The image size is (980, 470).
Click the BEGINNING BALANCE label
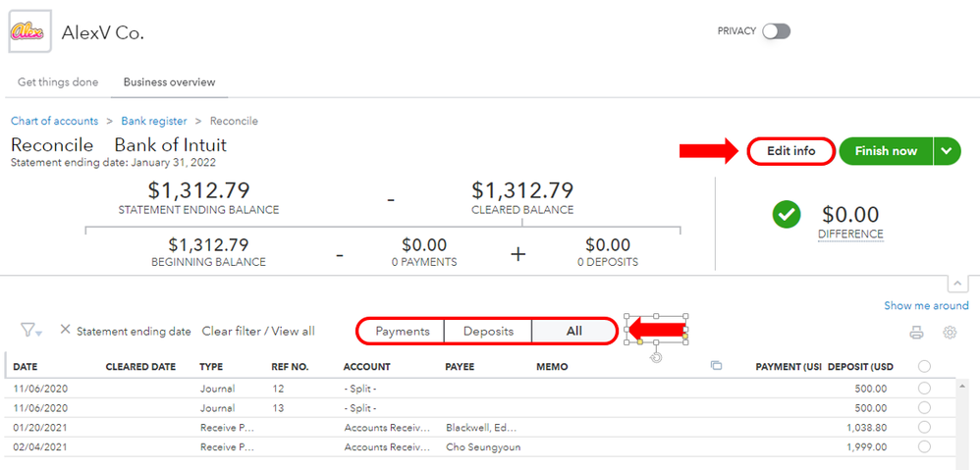(x=209, y=262)
